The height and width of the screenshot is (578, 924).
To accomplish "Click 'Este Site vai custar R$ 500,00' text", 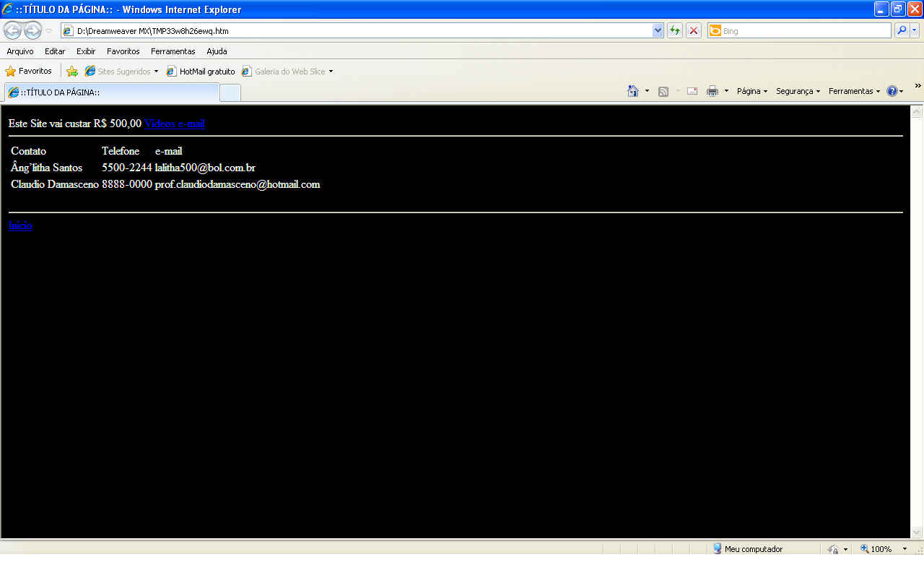I will (75, 124).
